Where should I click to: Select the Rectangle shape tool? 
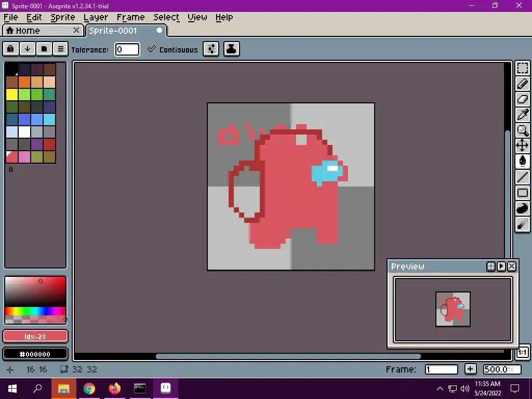(523, 193)
